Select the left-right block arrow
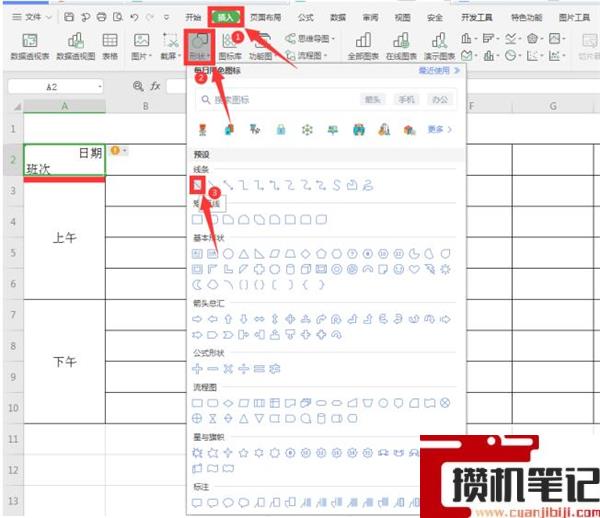This screenshot has height=518, width=600. 259,319
